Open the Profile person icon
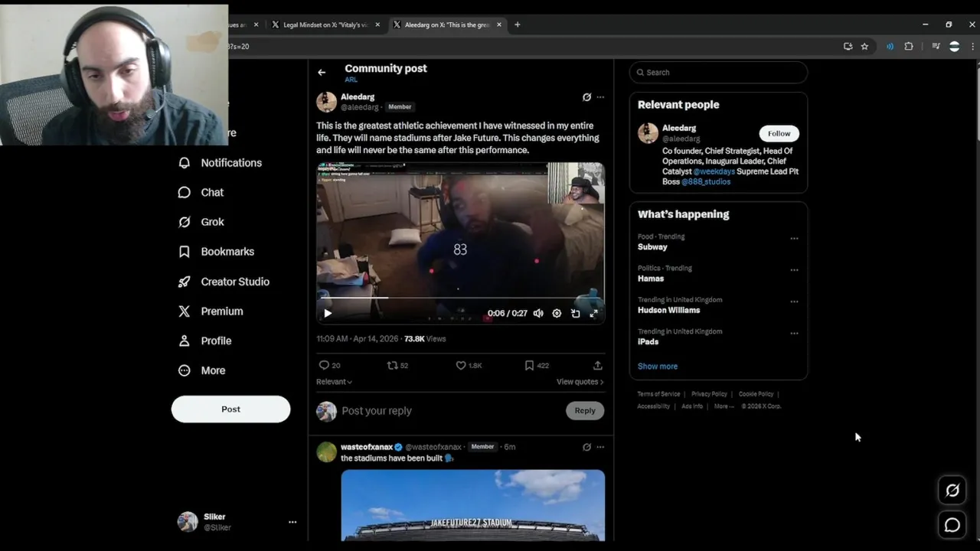This screenshot has height=551, width=980. pyautogui.click(x=184, y=341)
